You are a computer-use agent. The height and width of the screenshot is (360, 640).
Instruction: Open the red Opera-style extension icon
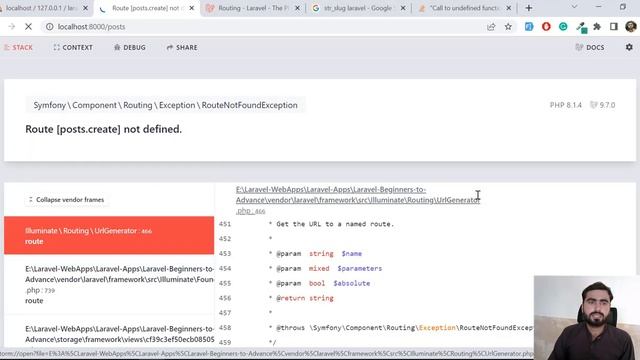tap(546, 27)
